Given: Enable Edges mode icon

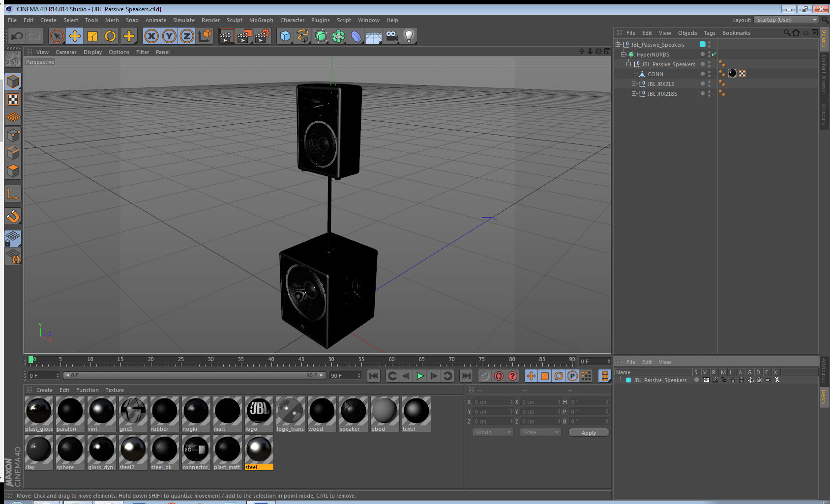Looking at the screenshot, I should pyautogui.click(x=13, y=153).
